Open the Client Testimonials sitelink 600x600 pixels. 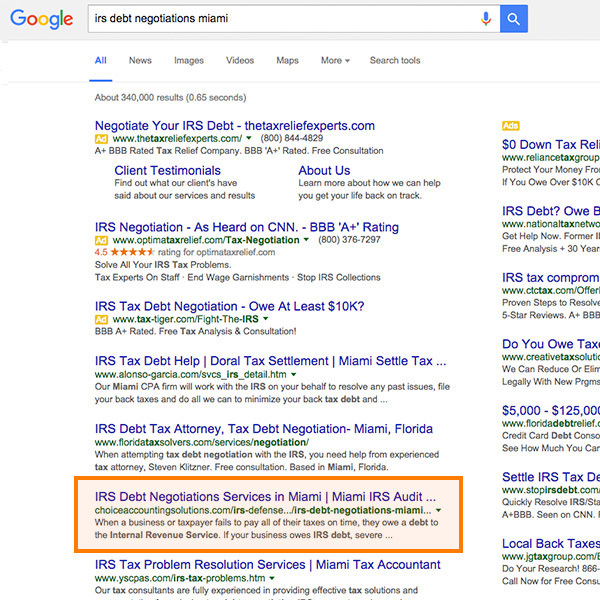pos(167,170)
